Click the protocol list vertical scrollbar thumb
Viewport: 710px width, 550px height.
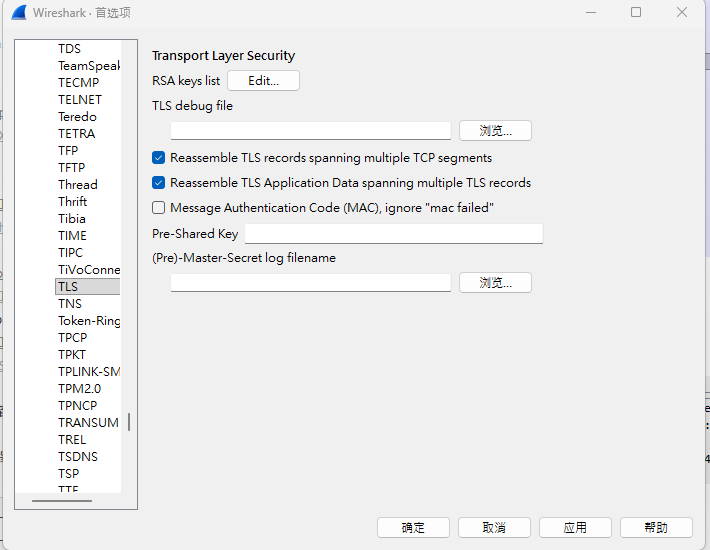click(129, 422)
